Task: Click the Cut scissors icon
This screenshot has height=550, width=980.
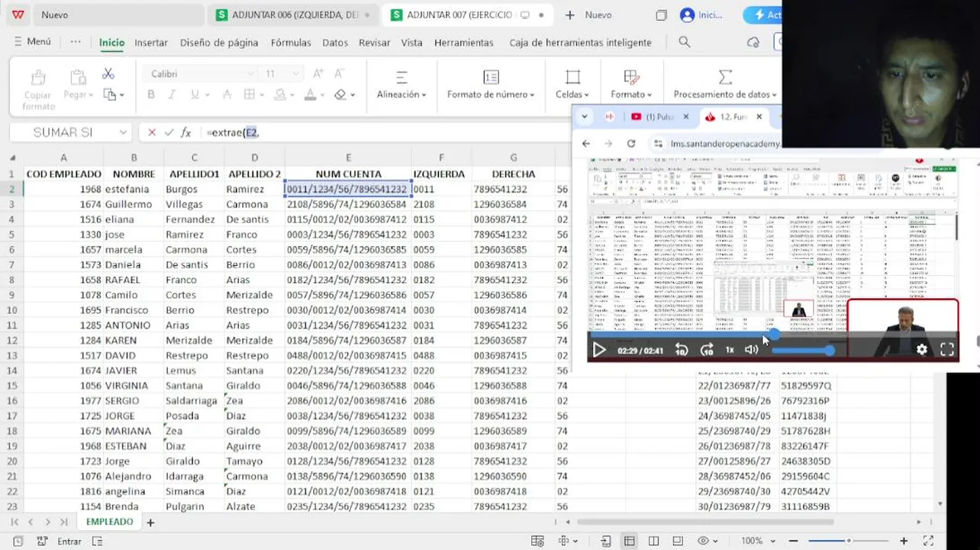Action: pos(108,74)
